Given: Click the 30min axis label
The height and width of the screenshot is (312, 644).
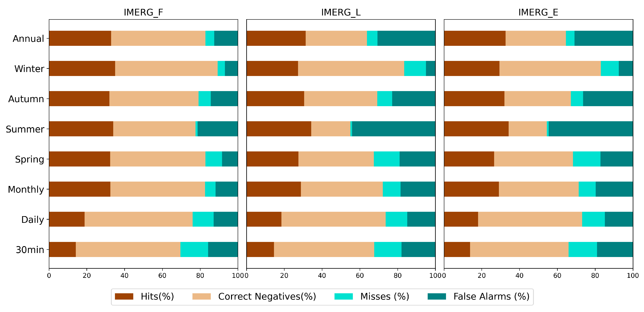Looking at the screenshot, I should tap(30, 250).
